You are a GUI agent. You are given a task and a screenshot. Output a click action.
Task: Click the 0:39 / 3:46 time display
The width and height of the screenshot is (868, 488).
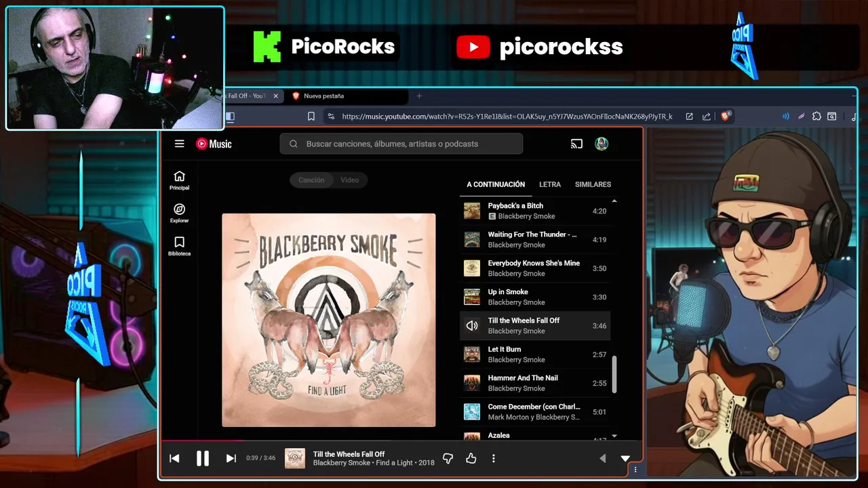(x=260, y=458)
